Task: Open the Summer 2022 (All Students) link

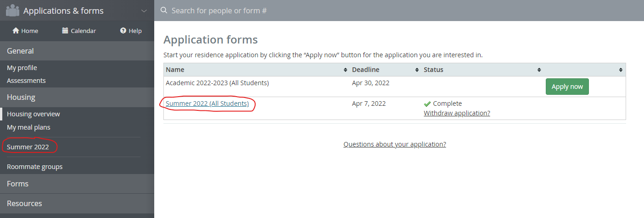Action: 207,104
